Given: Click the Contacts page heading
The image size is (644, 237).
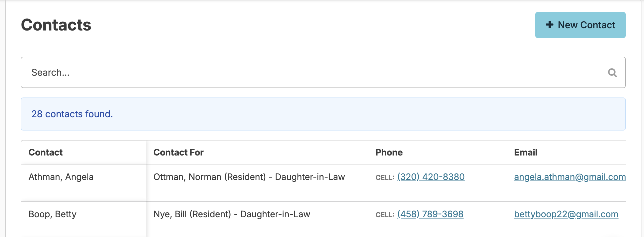Looking at the screenshot, I should 56,25.
